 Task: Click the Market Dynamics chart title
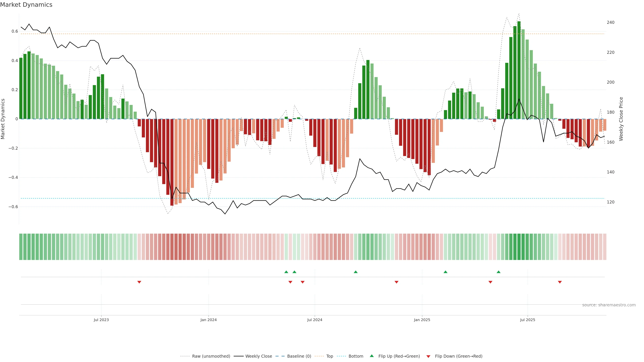click(26, 5)
